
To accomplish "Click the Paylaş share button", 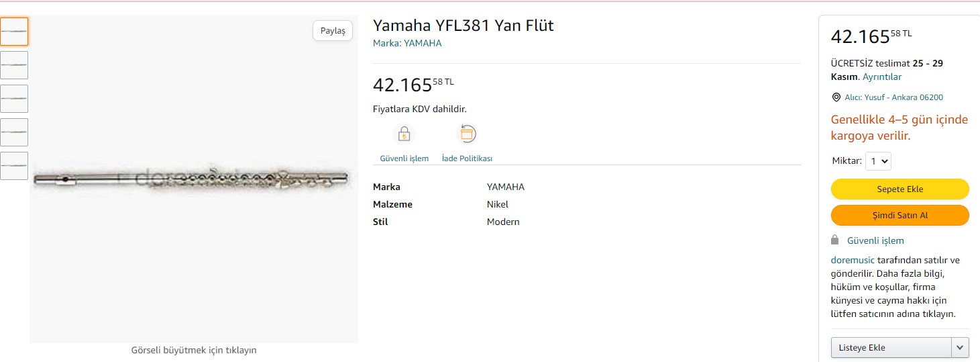I will (x=333, y=31).
